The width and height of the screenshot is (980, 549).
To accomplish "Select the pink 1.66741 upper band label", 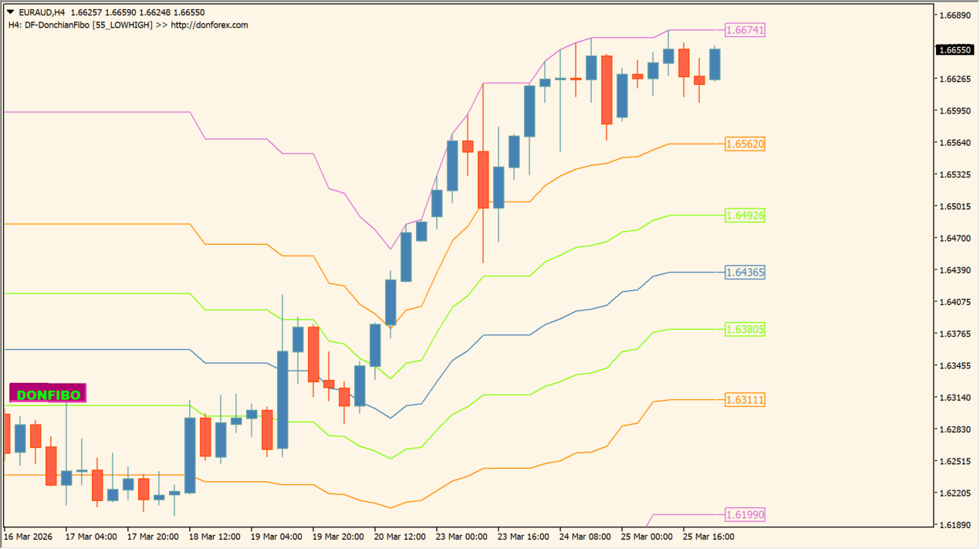I will (x=745, y=30).
